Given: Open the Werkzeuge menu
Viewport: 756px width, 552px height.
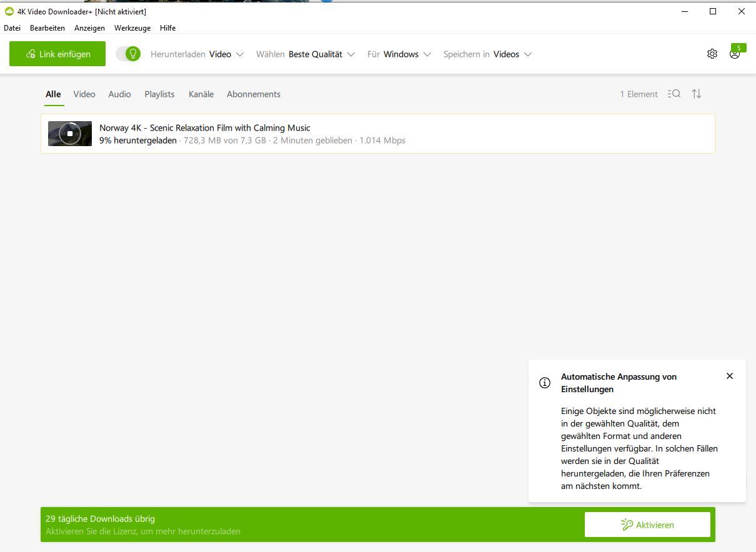Looking at the screenshot, I should pos(132,28).
